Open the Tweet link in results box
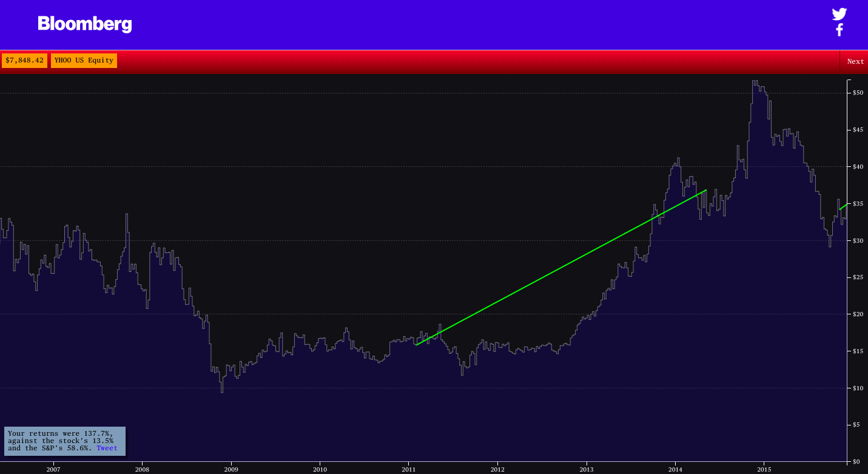Viewport: 868px width, 474px height. (x=107, y=448)
